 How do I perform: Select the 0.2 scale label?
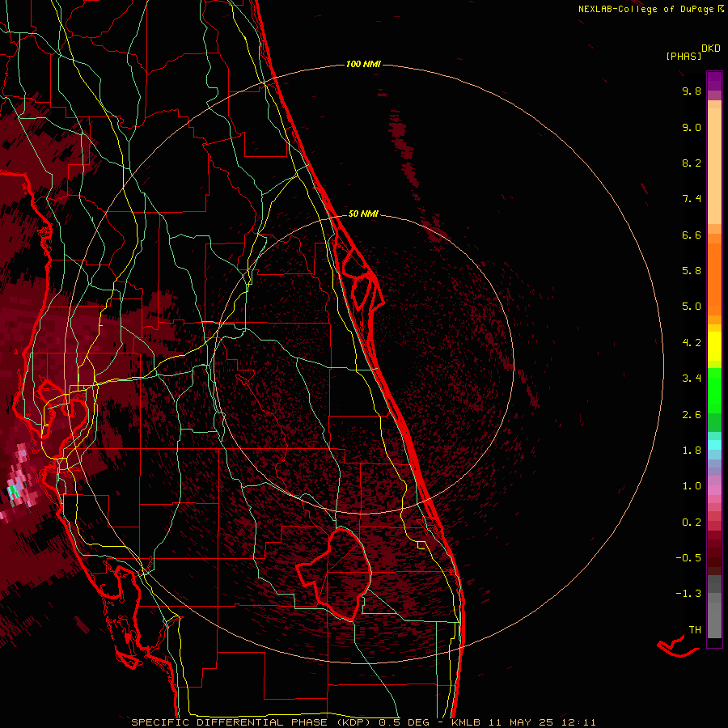[692, 523]
